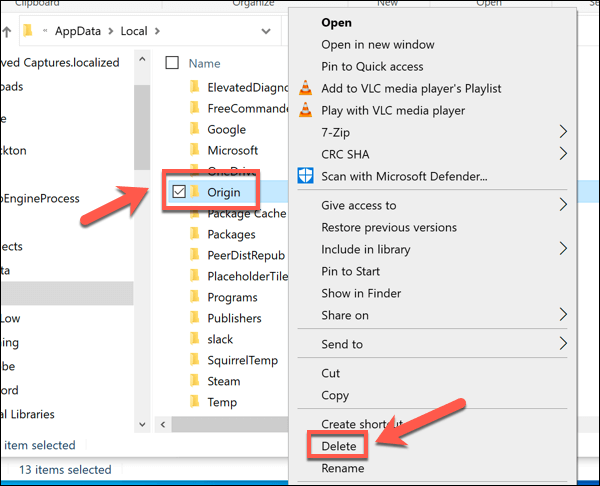Click the PeerDistRepub folder icon
Image resolution: width=600 pixels, height=486 pixels.
(x=195, y=254)
